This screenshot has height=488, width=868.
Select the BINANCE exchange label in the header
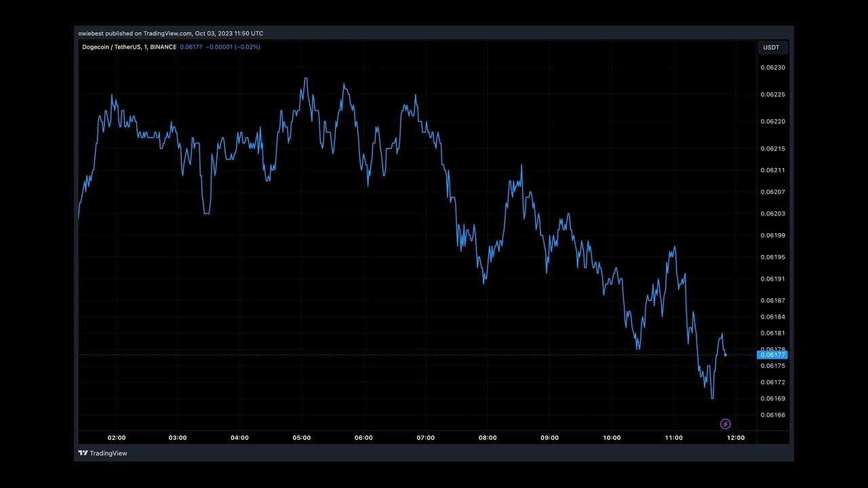pyautogui.click(x=163, y=47)
